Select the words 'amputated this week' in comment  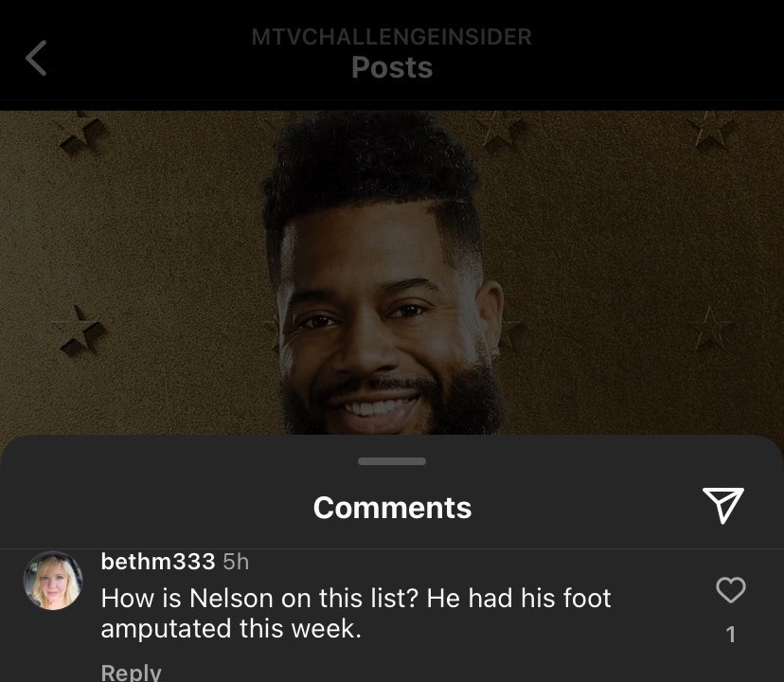point(229,628)
